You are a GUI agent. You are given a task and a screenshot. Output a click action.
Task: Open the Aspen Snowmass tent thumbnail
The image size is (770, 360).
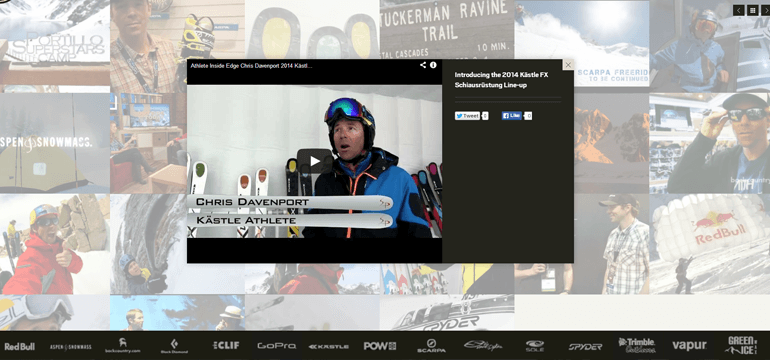pos(55,143)
